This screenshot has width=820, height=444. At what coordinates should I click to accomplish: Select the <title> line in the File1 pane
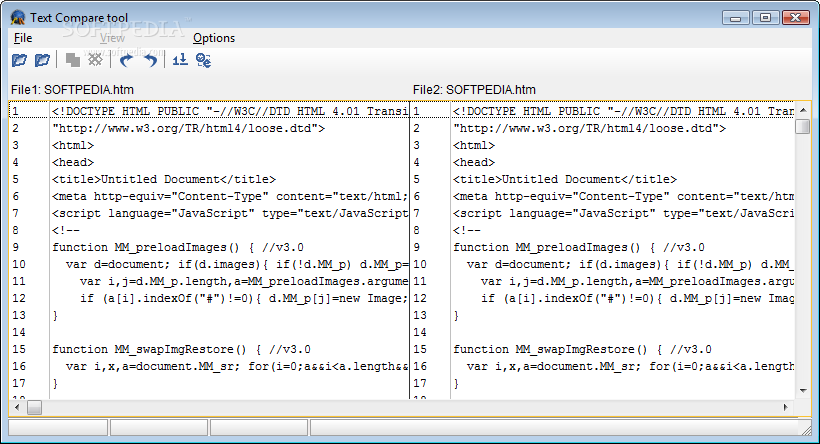click(164, 179)
